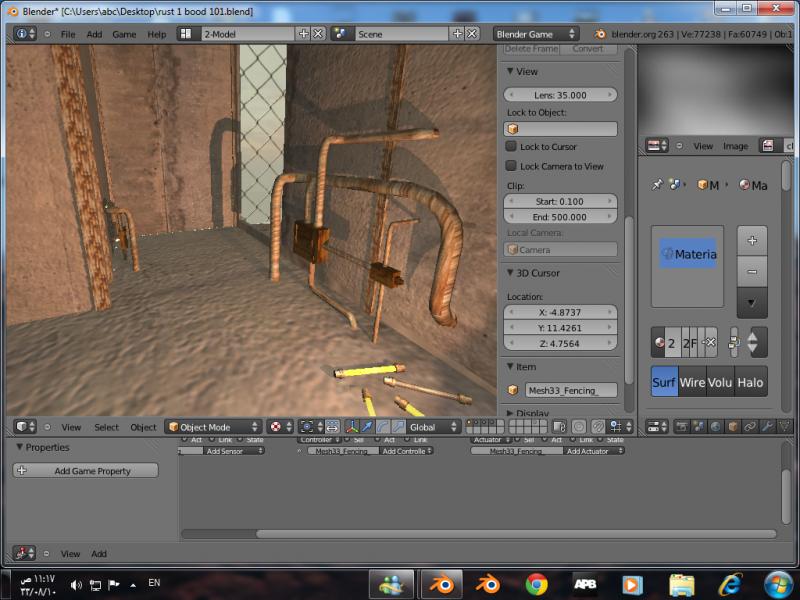
Task: Click the pin icon in properties breadcrumb
Action: click(x=656, y=185)
